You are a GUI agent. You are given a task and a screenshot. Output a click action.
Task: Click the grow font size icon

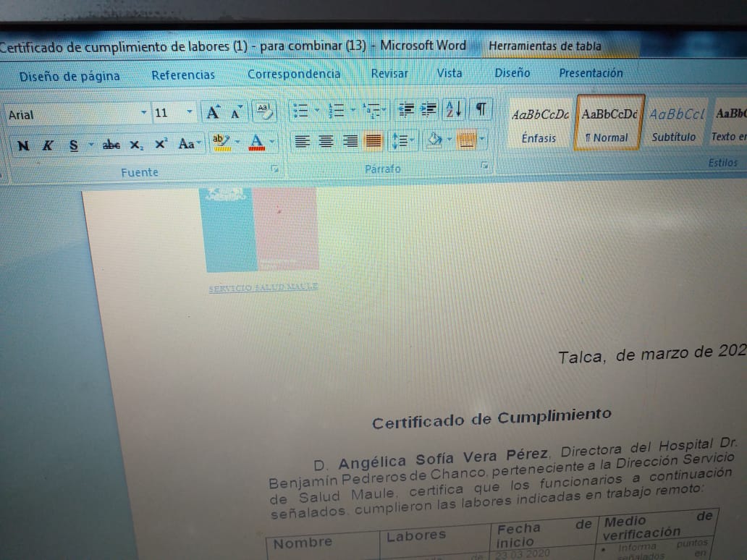[x=213, y=112]
